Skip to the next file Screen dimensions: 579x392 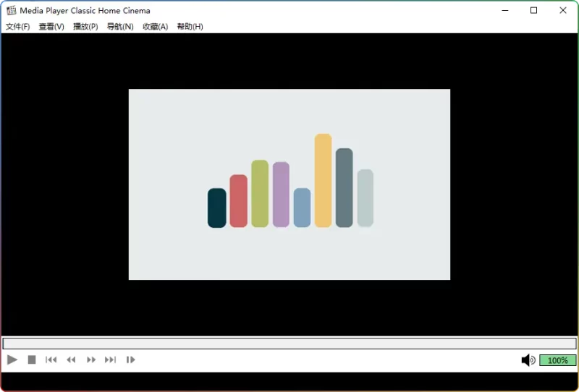pyautogui.click(x=110, y=359)
